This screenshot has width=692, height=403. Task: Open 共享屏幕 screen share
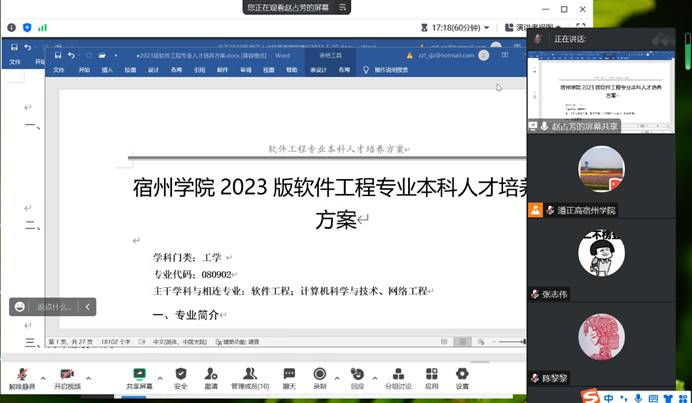(x=139, y=376)
